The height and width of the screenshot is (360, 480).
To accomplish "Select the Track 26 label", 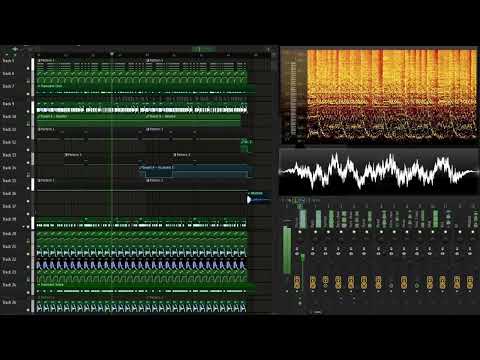I will click(9, 302).
